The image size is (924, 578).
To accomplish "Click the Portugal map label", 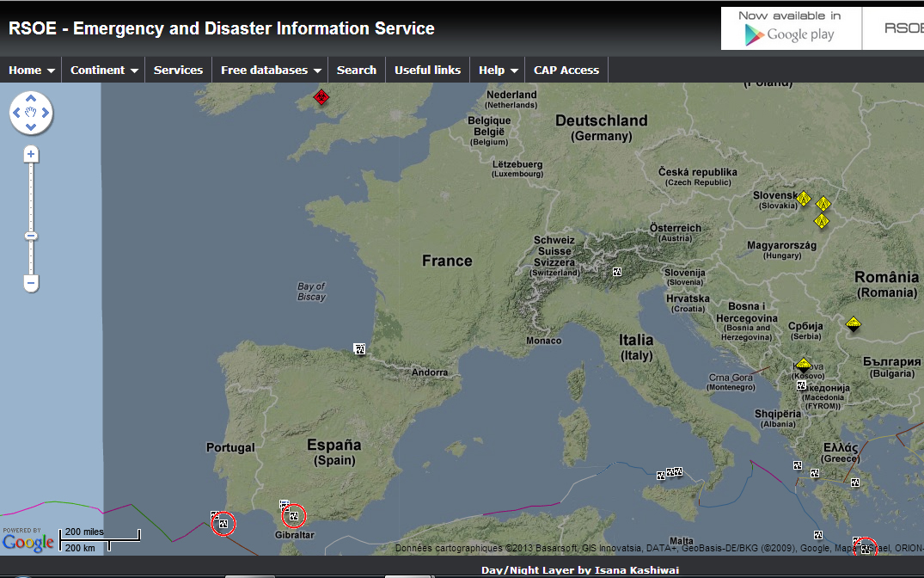I will [x=230, y=447].
